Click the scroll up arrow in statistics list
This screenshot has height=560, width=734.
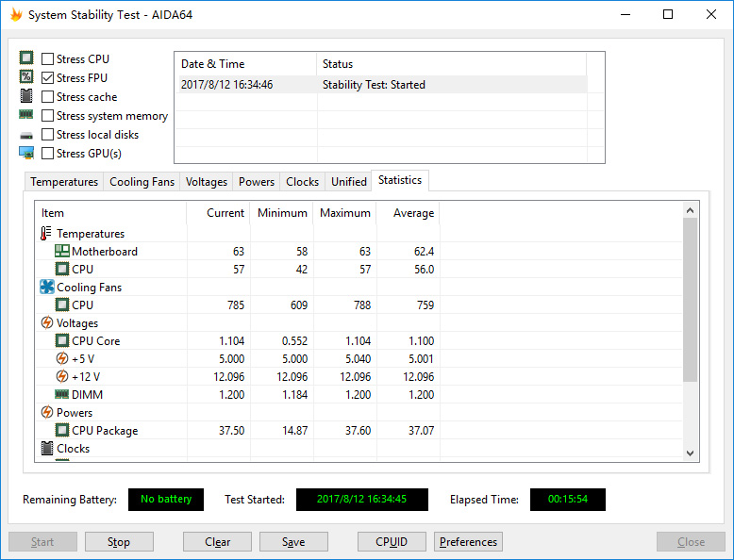pyautogui.click(x=690, y=210)
